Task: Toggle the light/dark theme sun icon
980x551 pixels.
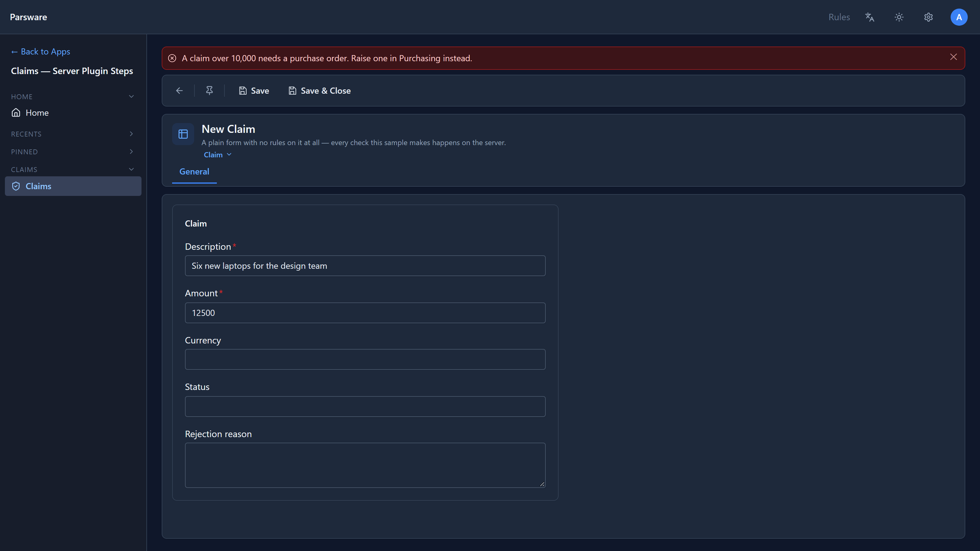Action: point(899,17)
